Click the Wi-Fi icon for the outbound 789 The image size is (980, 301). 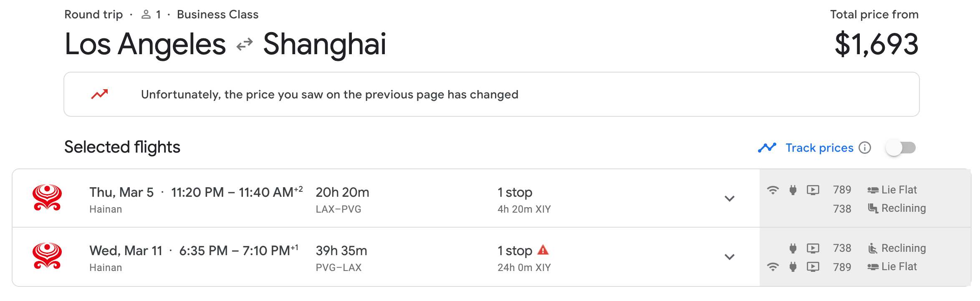point(773,190)
